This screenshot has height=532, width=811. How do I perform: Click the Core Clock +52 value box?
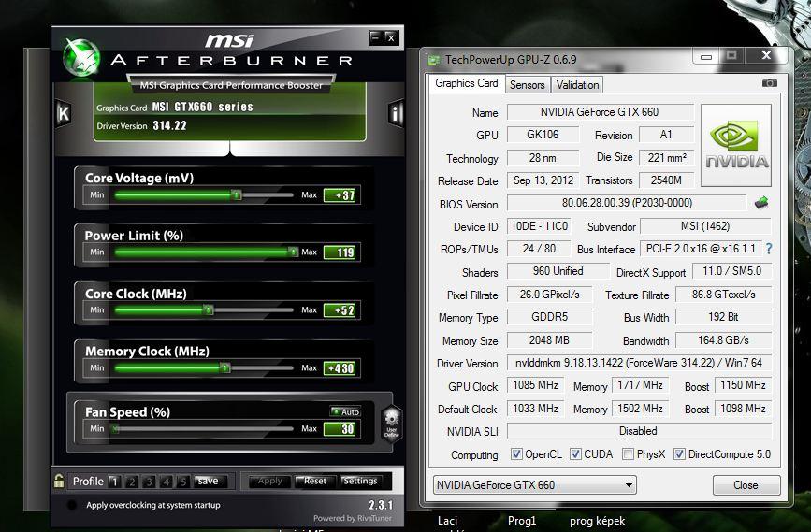pyautogui.click(x=340, y=310)
